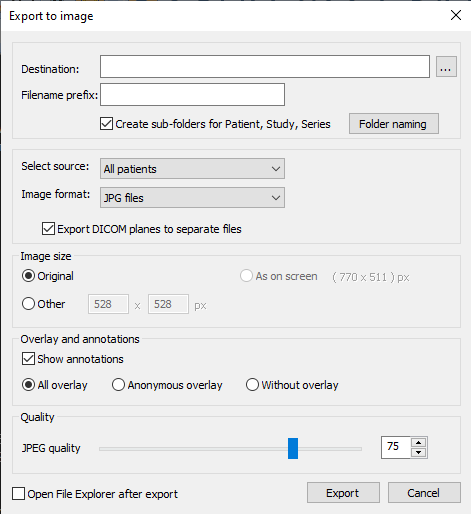
Task: Increase JPEG quality with up spinner arrow
Action: click(x=418, y=443)
